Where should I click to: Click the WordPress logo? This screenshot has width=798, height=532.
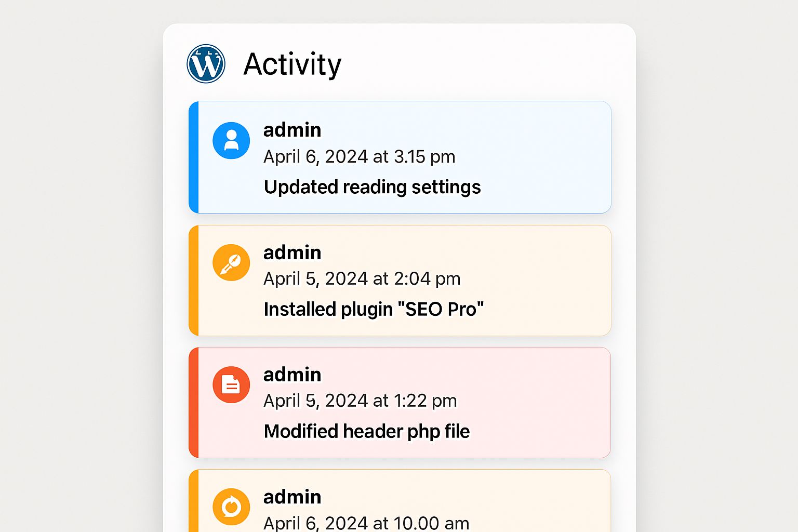click(x=206, y=64)
